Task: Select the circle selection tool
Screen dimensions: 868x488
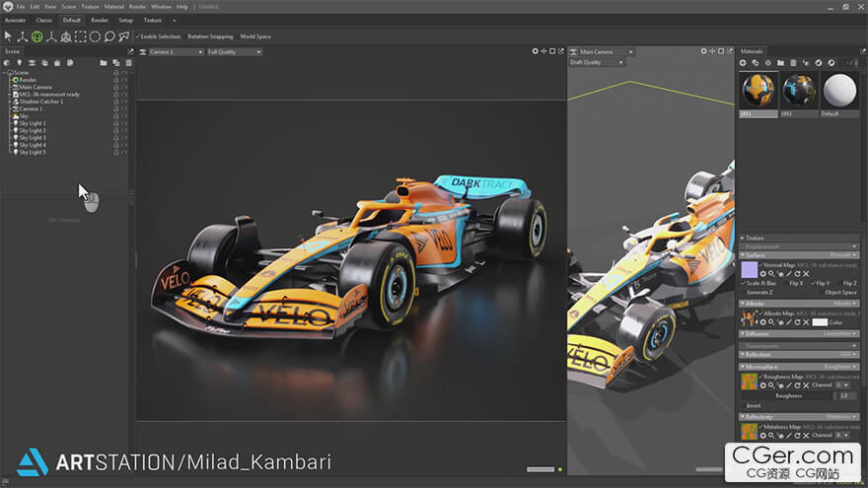Action: click(96, 36)
